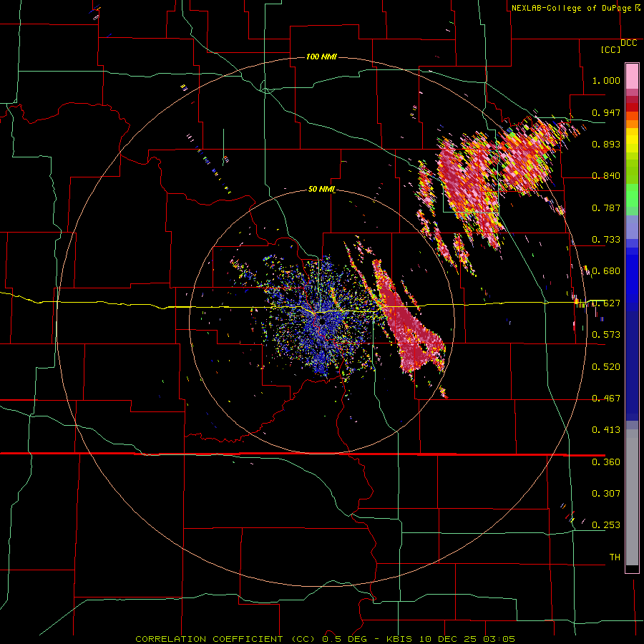Select the 0.680 scale value
The height and width of the screenshot is (644, 644).
click(x=606, y=271)
